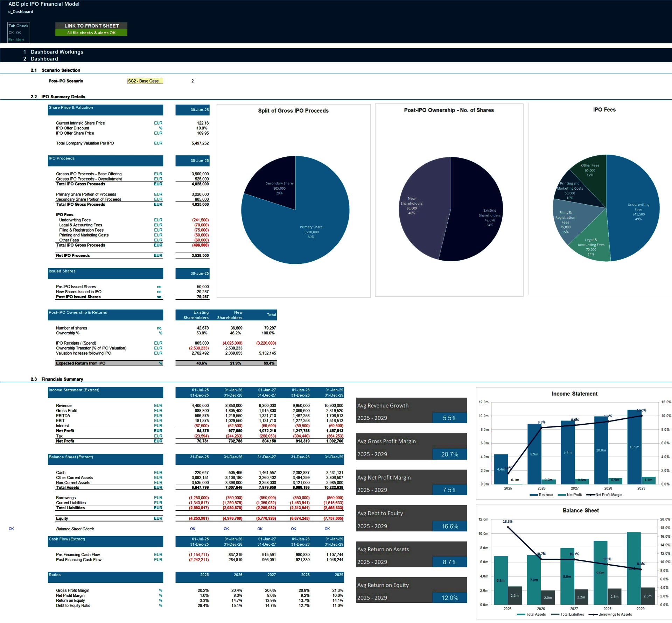
Task: Select Pre-Financing Cash Flow value (1,154,711)
Action: tap(199, 555)
